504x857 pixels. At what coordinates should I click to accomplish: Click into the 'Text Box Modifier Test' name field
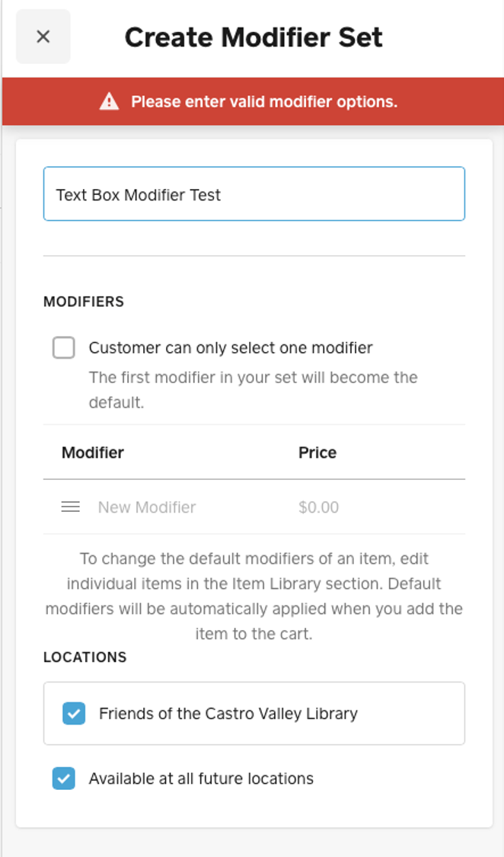[254, 193]
